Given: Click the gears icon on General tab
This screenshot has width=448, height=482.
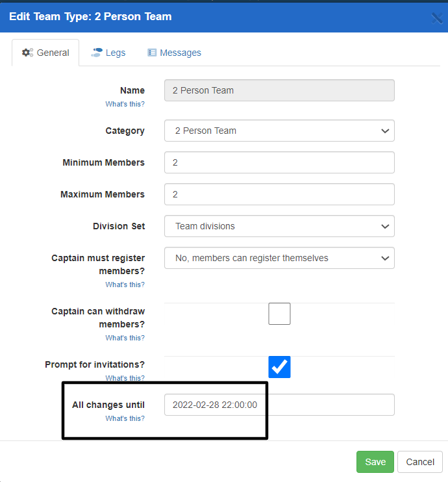Looking at the screenshot, I should coord(27,53).
